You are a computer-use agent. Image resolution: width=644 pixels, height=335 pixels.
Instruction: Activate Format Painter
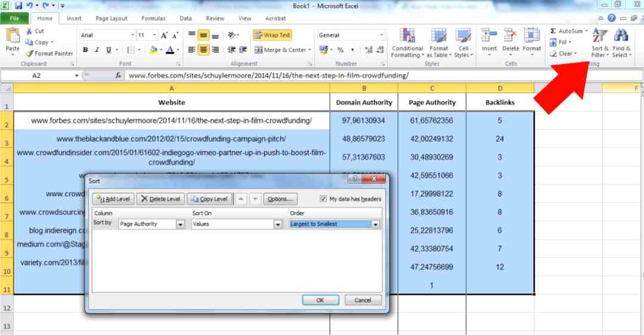click(49, 53)
